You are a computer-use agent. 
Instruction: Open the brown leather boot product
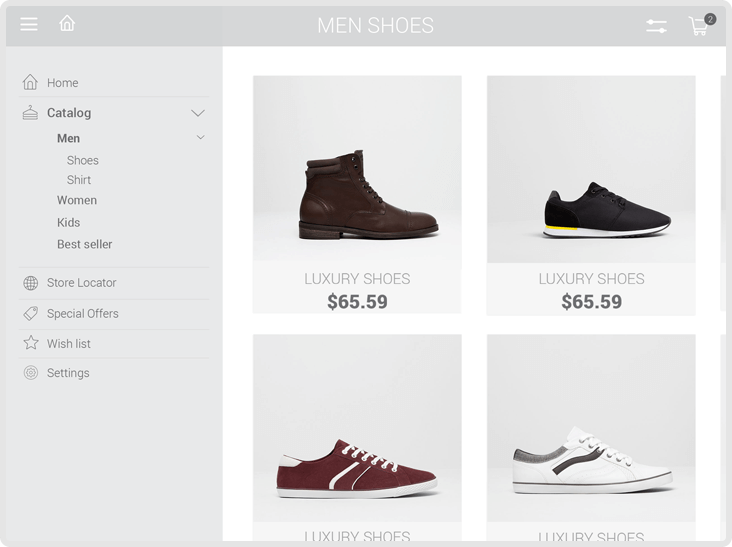point(357,195)
